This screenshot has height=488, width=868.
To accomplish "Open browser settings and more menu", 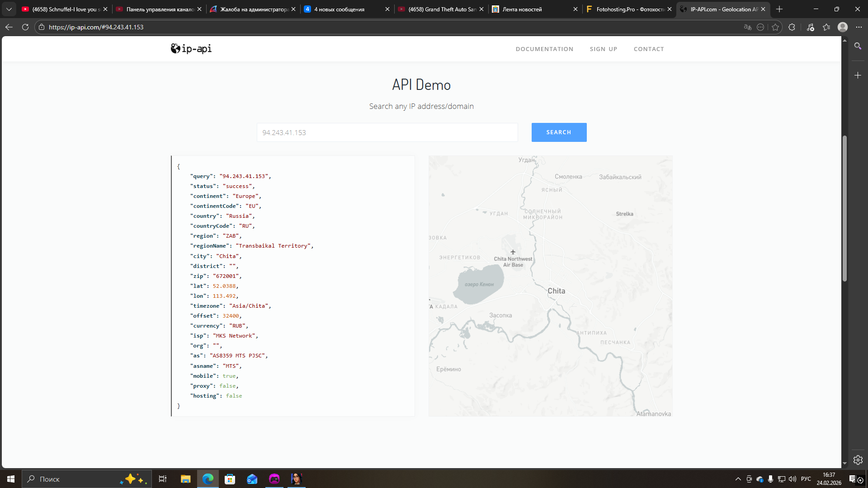I will point(859,27).
